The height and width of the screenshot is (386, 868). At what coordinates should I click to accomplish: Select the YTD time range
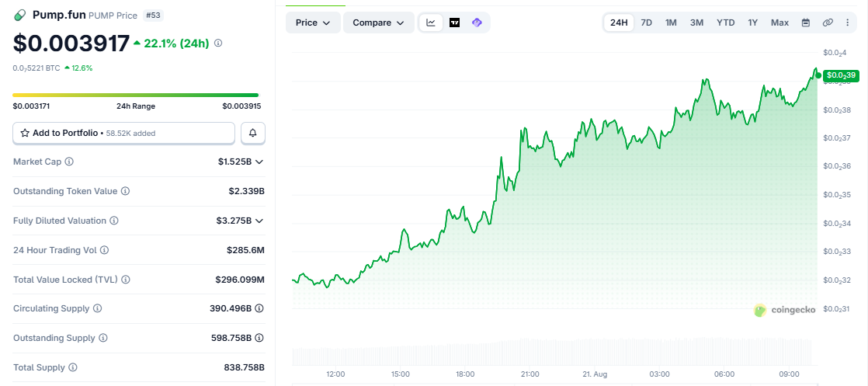coord(726,23)
